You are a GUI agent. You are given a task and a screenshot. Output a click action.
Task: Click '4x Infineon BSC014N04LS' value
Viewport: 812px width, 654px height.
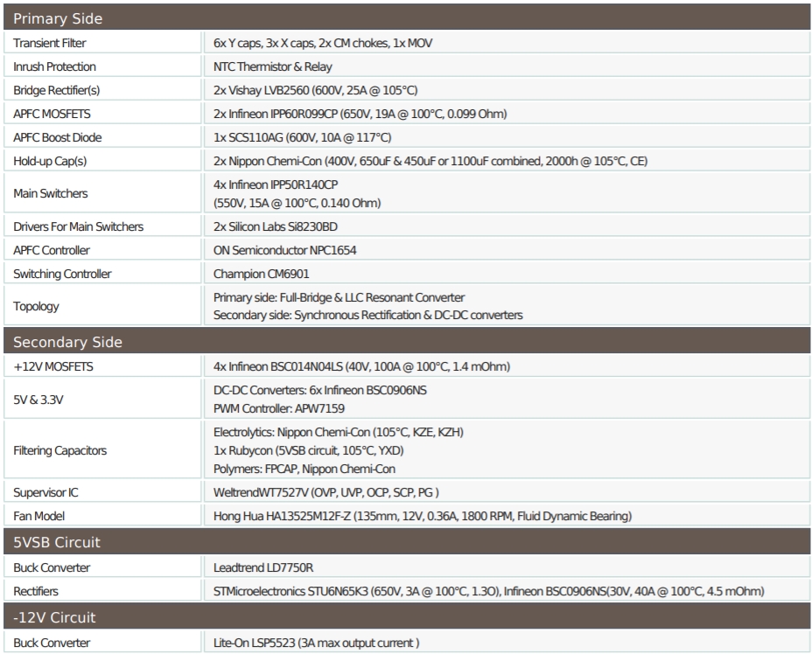click(361, 367)
